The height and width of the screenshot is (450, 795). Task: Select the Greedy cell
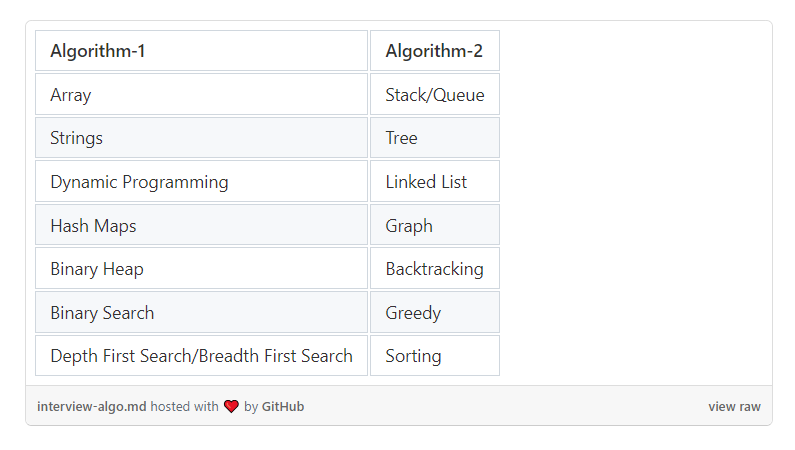[x=435, y=312]
